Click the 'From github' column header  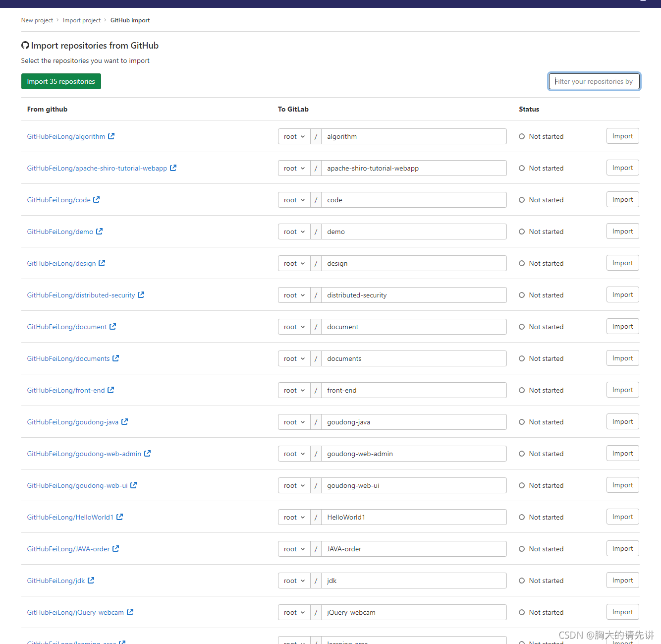click(47, 109)
